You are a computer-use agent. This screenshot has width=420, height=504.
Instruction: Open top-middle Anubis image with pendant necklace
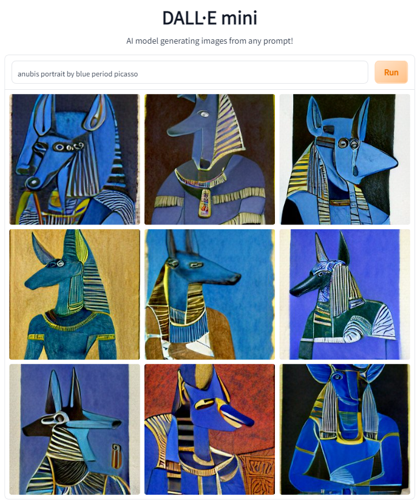tap(209, 159)
